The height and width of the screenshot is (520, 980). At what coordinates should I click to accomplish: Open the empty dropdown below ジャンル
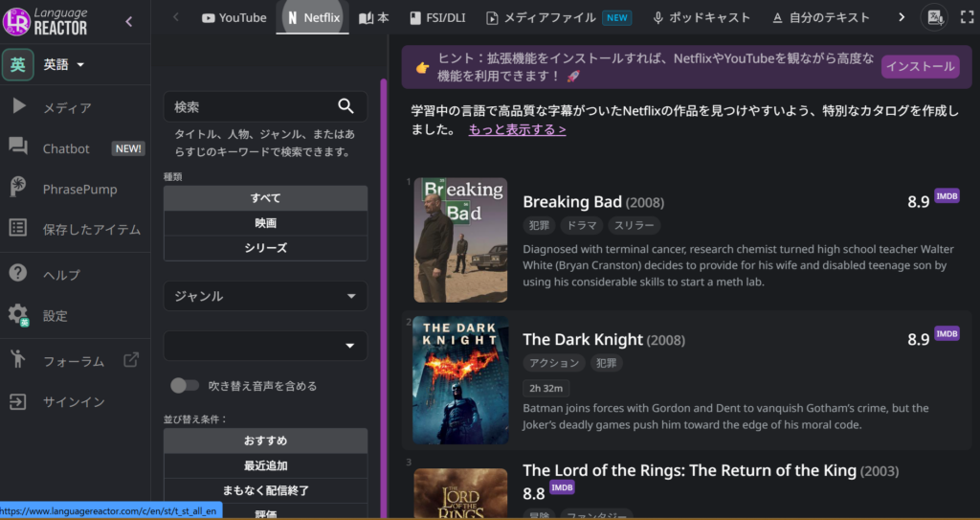[x=265, y=345]
